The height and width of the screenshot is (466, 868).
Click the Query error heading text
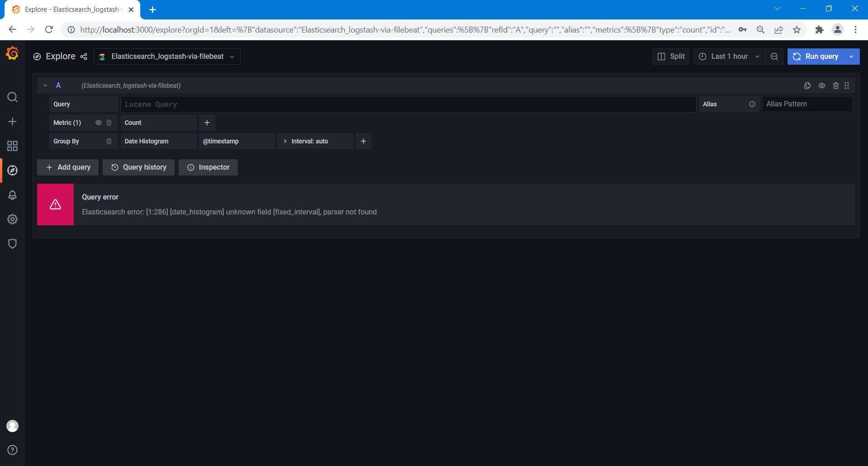(x=100, y=197)
